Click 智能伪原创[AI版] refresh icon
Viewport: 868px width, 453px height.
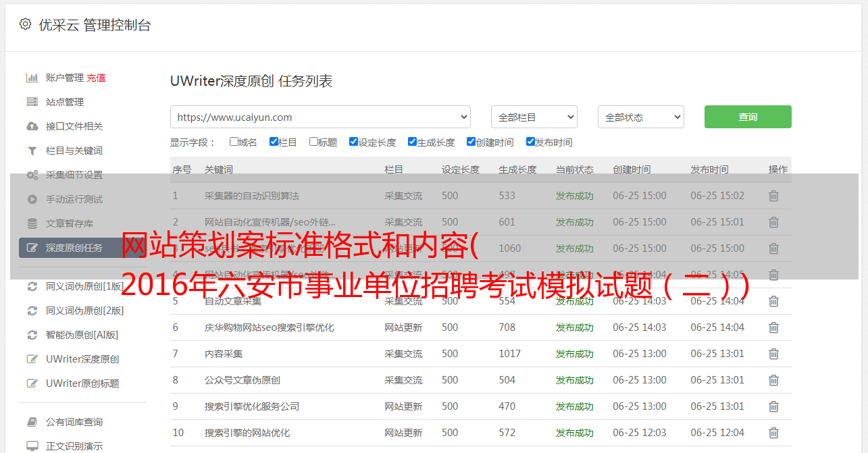[32, 335]
